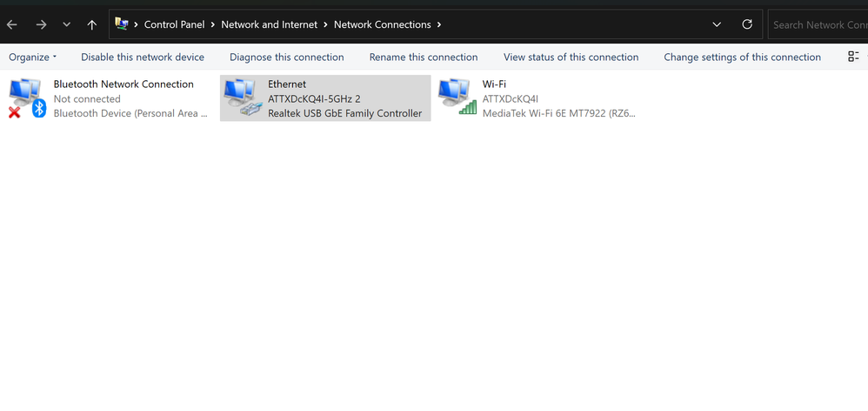Viewport: 868px width, 411px height.
Task: Select the Ethernet adapter icon
Action: 241,98
